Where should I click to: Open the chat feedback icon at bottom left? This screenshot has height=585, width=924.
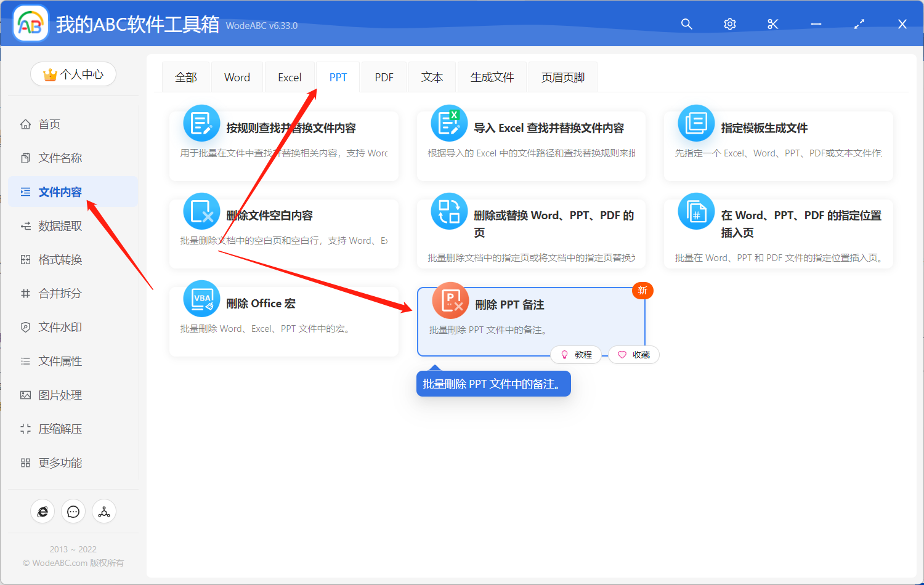73,511
